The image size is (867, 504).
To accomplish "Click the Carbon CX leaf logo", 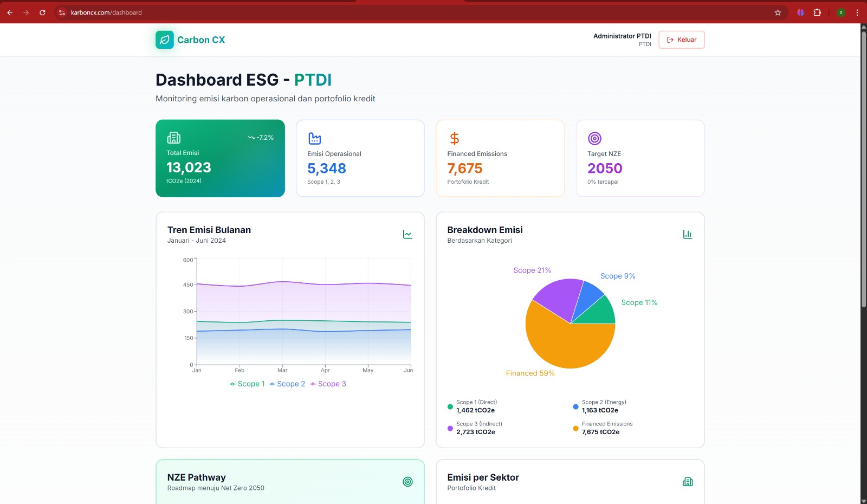I will tap(165, 40).
